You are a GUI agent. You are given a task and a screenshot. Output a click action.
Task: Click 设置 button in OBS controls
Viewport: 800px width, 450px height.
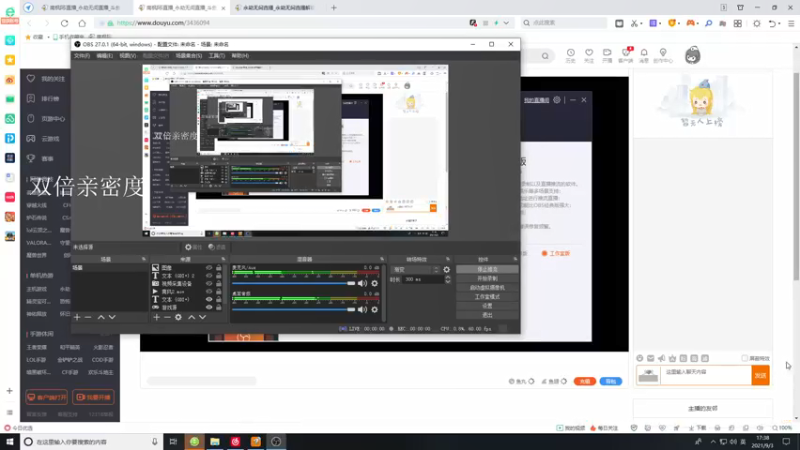pyautogui.click(x=487, y=306)
